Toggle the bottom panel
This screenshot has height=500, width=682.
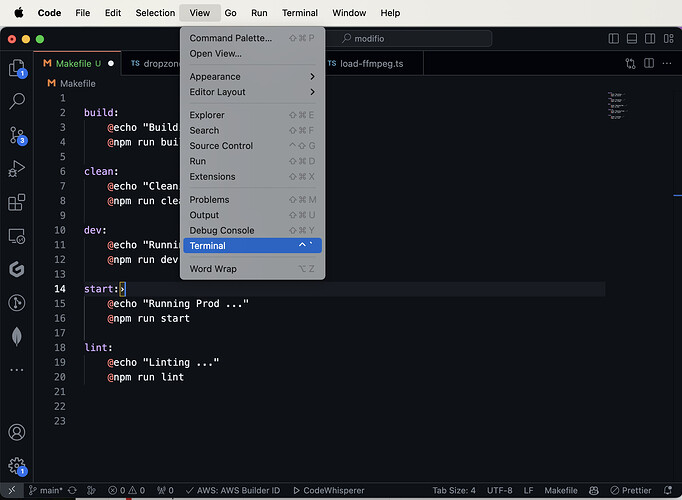(x=632, y=39)
